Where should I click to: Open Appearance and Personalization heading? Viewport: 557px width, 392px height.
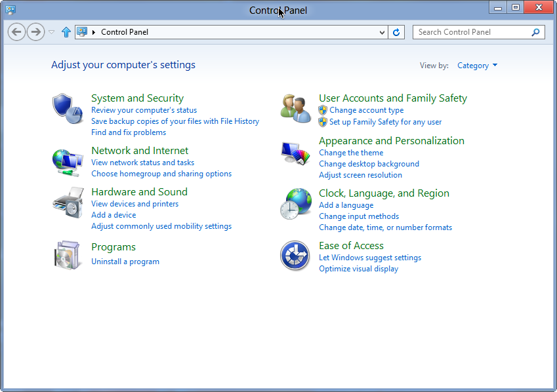click(x=392, y=140)
